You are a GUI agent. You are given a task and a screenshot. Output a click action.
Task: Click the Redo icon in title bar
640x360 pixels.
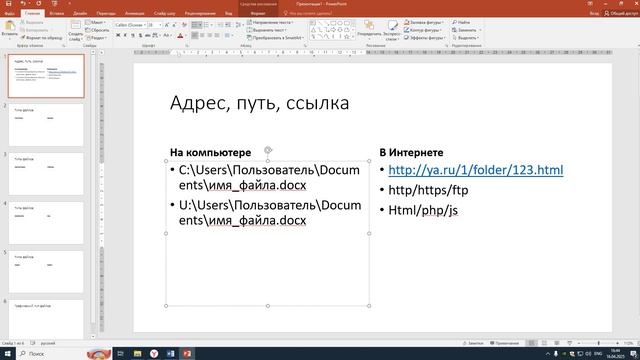tap(39, 4)
